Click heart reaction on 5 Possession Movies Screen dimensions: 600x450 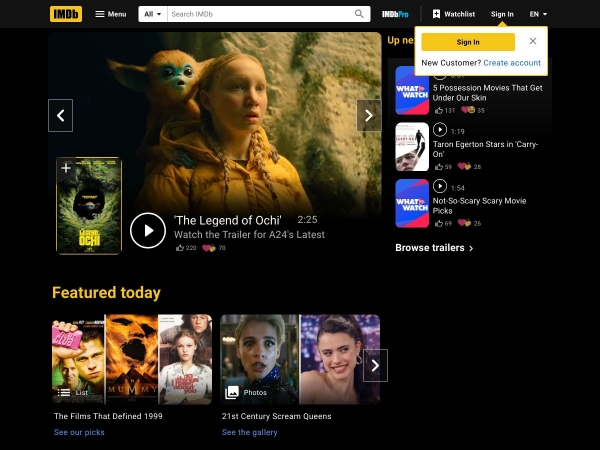pyautogui.click(x=468, y=110)
